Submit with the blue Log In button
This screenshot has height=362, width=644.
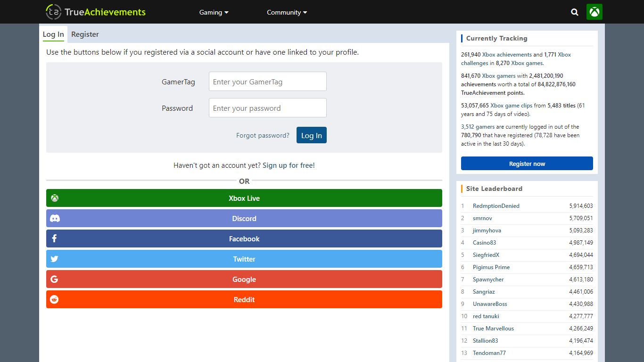tap(312, 135)
